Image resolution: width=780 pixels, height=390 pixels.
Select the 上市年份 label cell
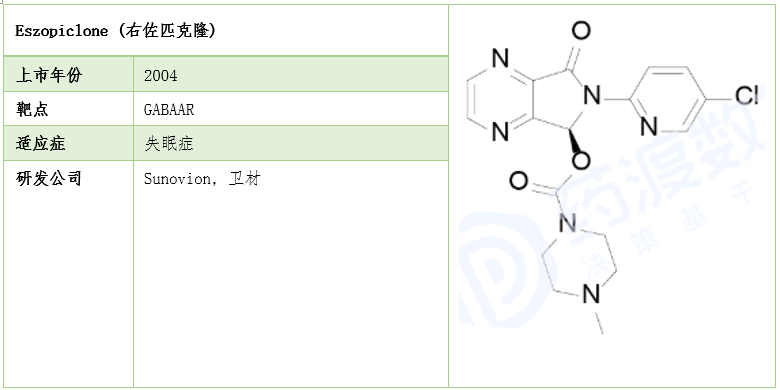(69, 74)
